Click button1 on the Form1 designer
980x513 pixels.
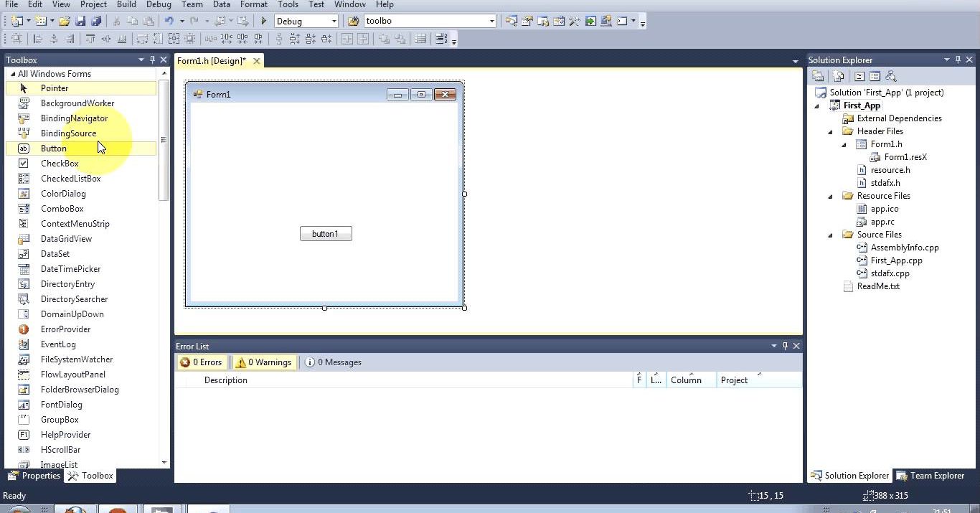point(326,234)
